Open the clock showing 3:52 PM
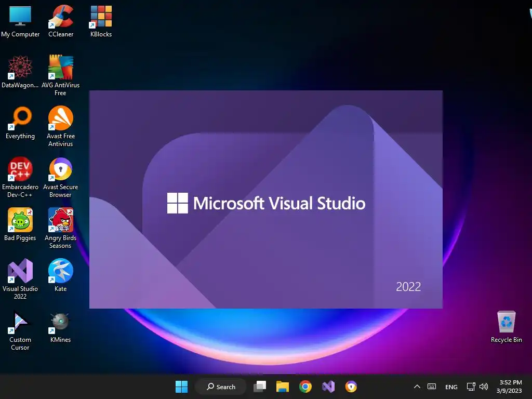The width and height of the screenshot is (532, 399). click(x=509, y=387)
